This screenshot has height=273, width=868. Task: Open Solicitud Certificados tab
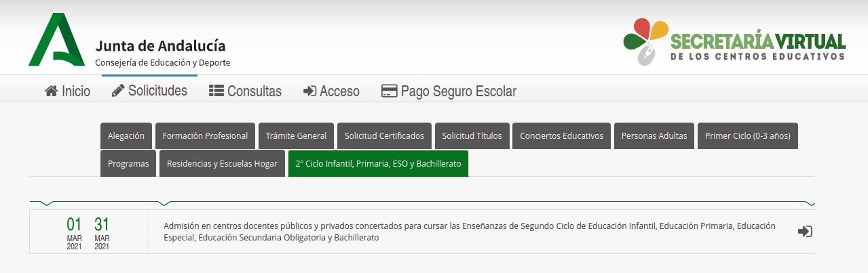(384, 136)
